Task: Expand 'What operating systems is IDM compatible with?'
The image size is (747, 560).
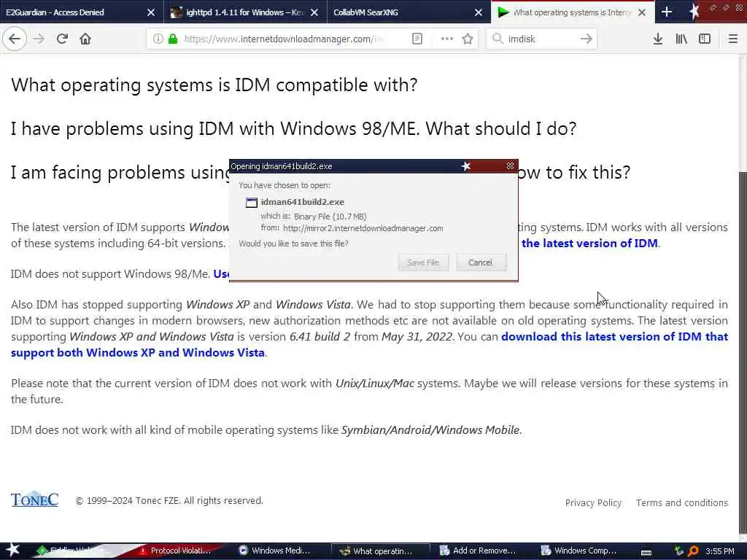Action: click(x=214, y=85)
